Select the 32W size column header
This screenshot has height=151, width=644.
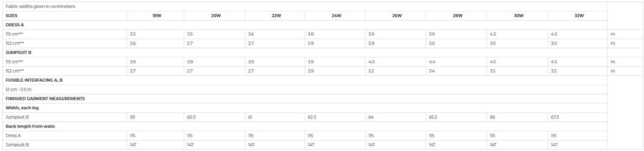579,16
